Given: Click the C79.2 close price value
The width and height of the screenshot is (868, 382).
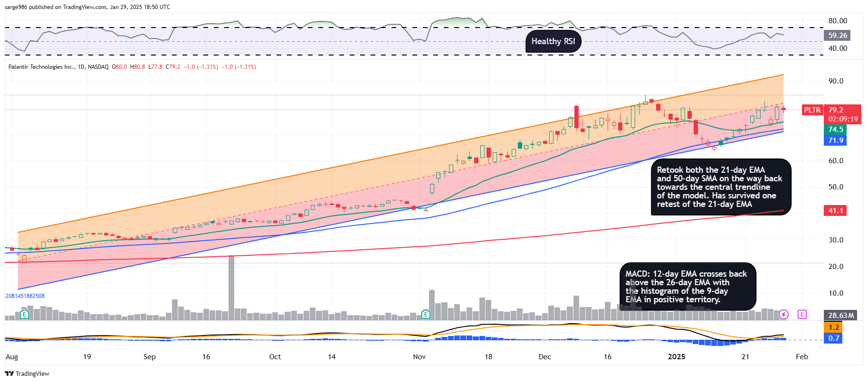Looking at the screenshot, I should 173,67.
